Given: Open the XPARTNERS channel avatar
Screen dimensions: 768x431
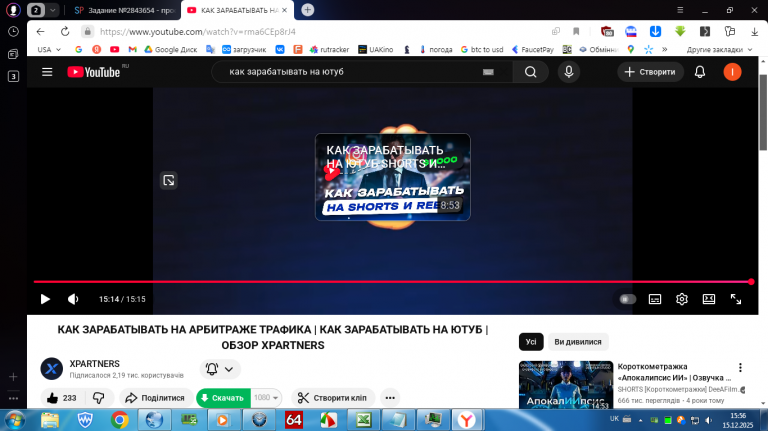Looking at the screenshot, I should point(51,369).
